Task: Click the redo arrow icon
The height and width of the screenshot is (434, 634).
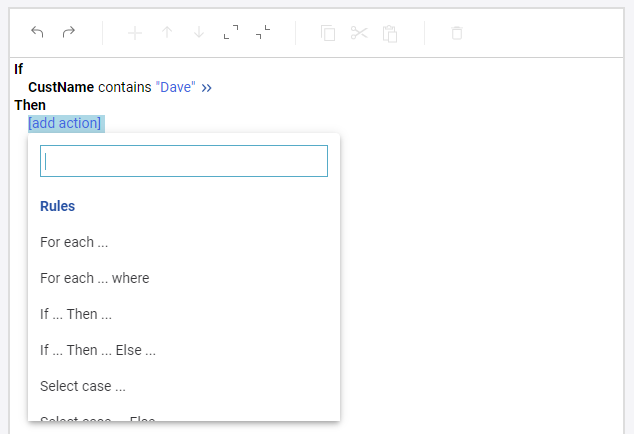Action: click(69, 33)
